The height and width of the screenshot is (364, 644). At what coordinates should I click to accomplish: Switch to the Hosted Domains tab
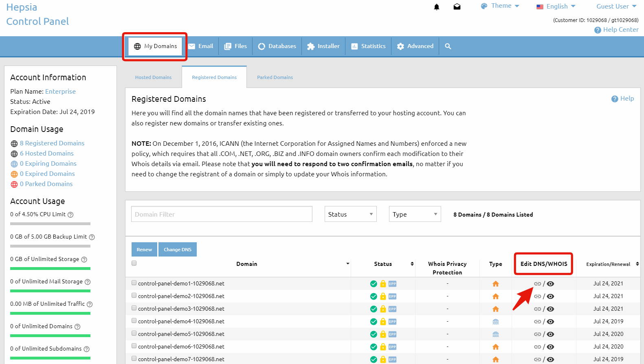[x=153, y=77]
